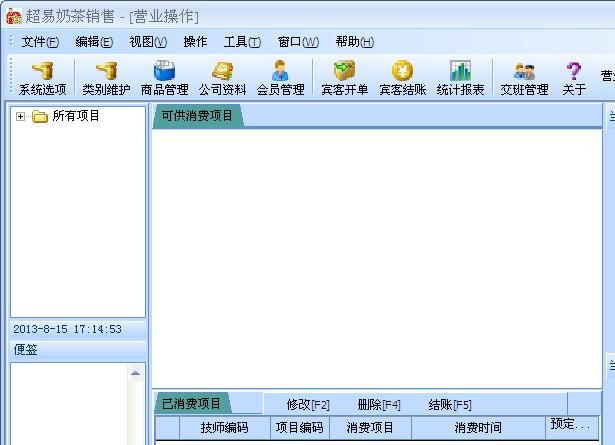
Task: Select 所有项目 folder in tree
Action: tap(75, 117)
